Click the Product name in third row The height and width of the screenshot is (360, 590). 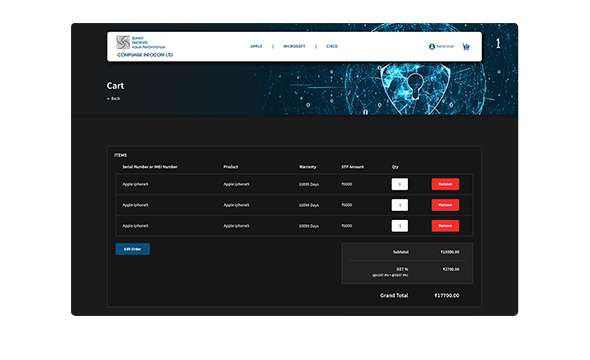tap(236, 226)
